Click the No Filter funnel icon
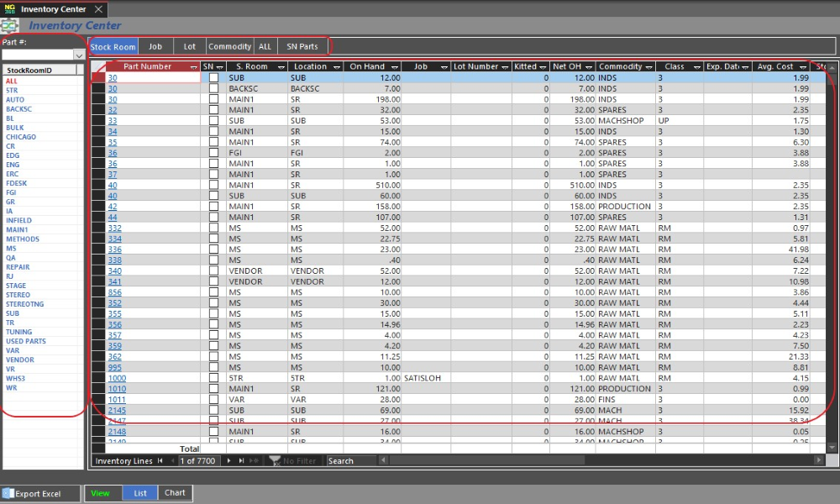 pos(274,460)
